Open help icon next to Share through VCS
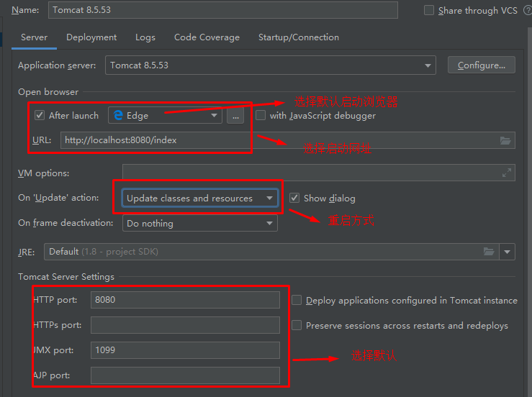This screenshot has width=532, height=397. (528, 11)
